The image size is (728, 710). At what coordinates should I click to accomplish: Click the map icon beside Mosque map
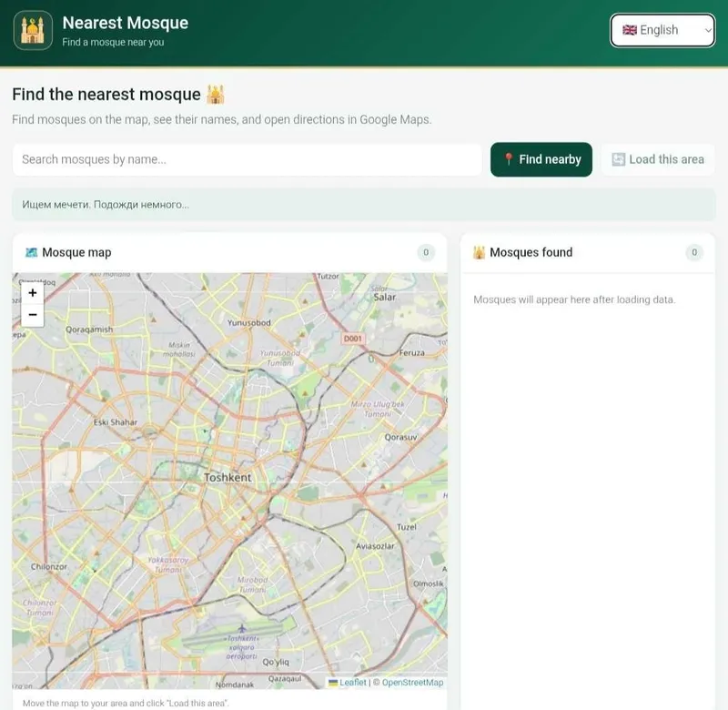click(x=31, y=253)
